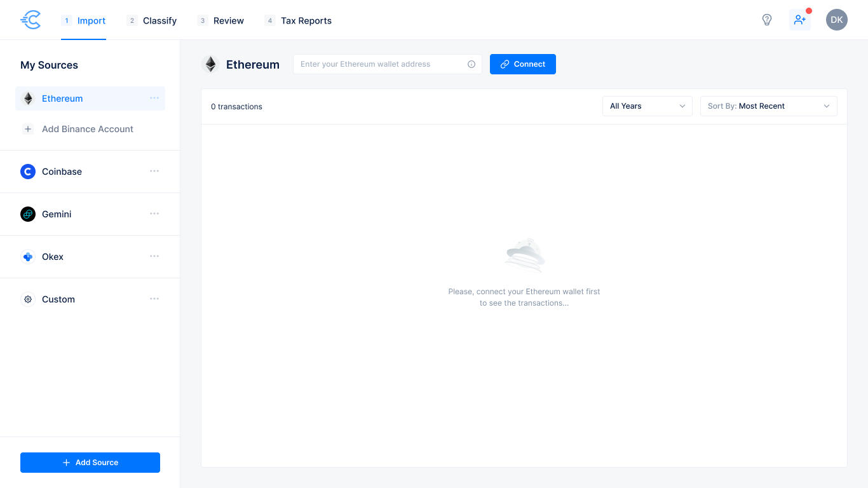
Task: Open the DK profile avatar
Action: tap(837, 20)
